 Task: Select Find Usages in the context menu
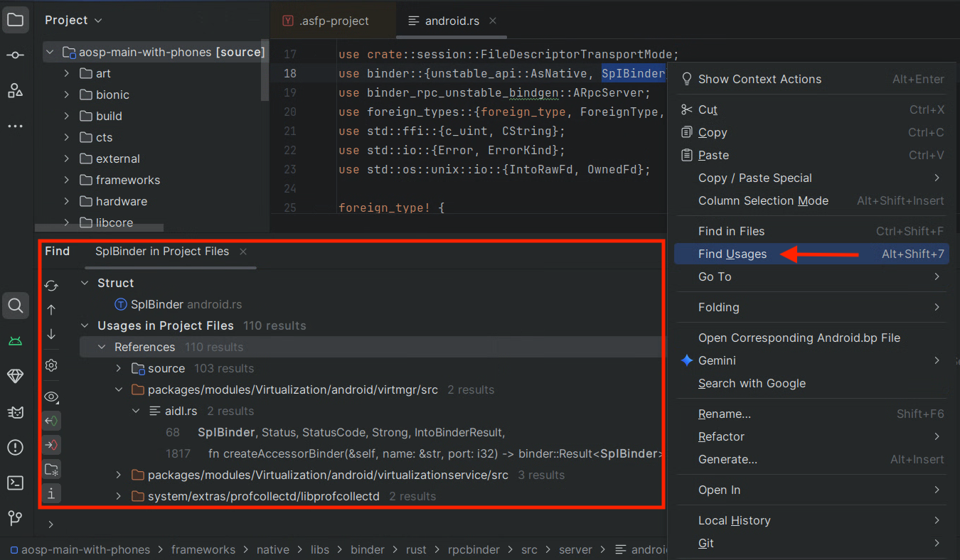point(735,253)
